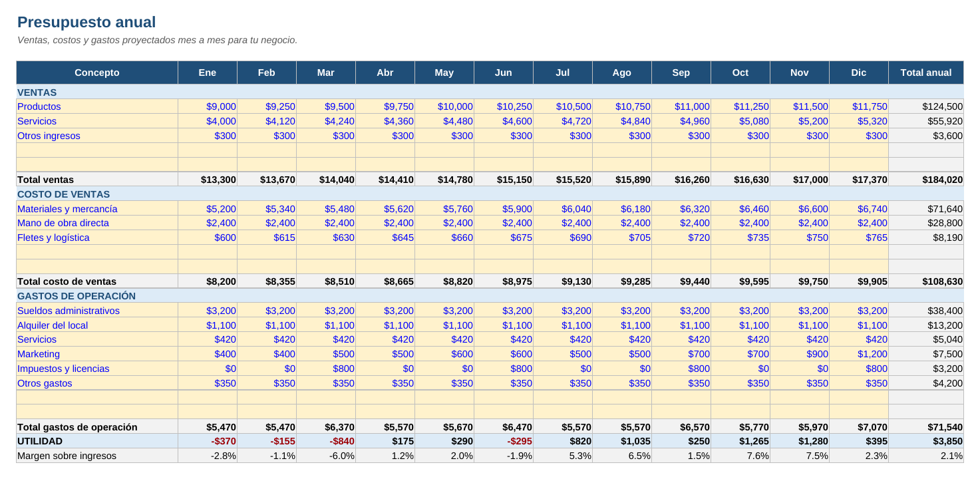The height and width of the screenshot is (479, 980).
Task: Select Marketing November cell $900
Action: [800, 354]
